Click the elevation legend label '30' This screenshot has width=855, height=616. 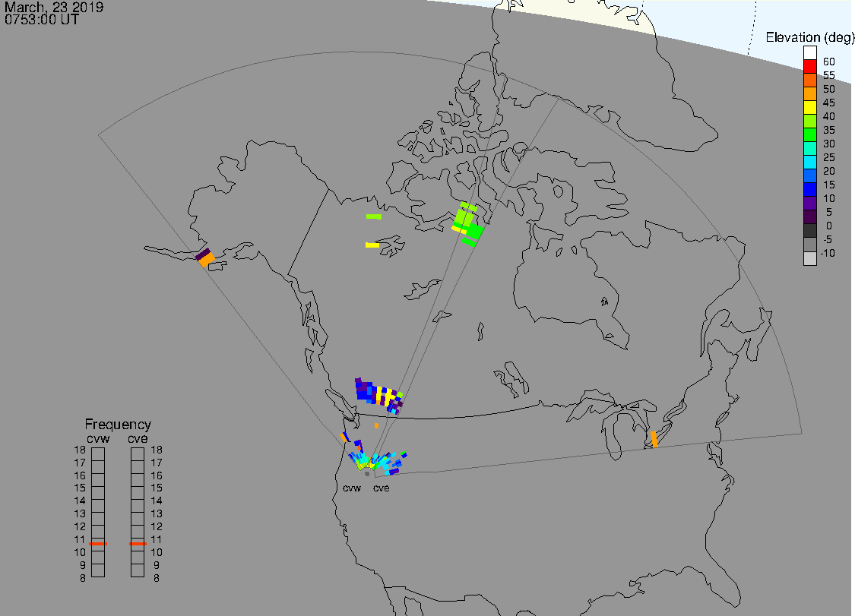829,144
